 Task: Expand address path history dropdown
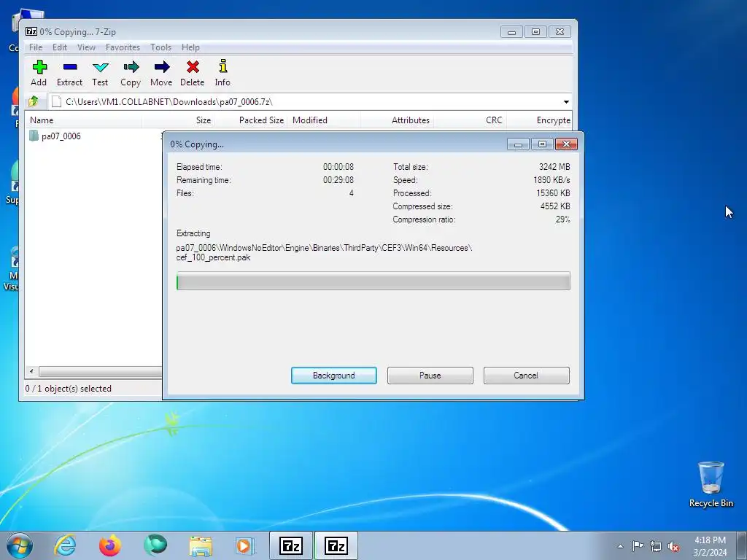click(566, 102)
